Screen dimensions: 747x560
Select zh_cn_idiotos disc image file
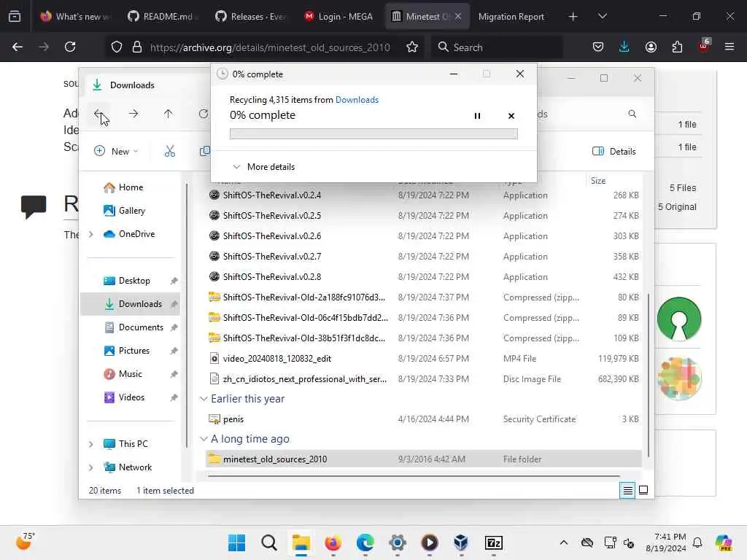point(424,379)
